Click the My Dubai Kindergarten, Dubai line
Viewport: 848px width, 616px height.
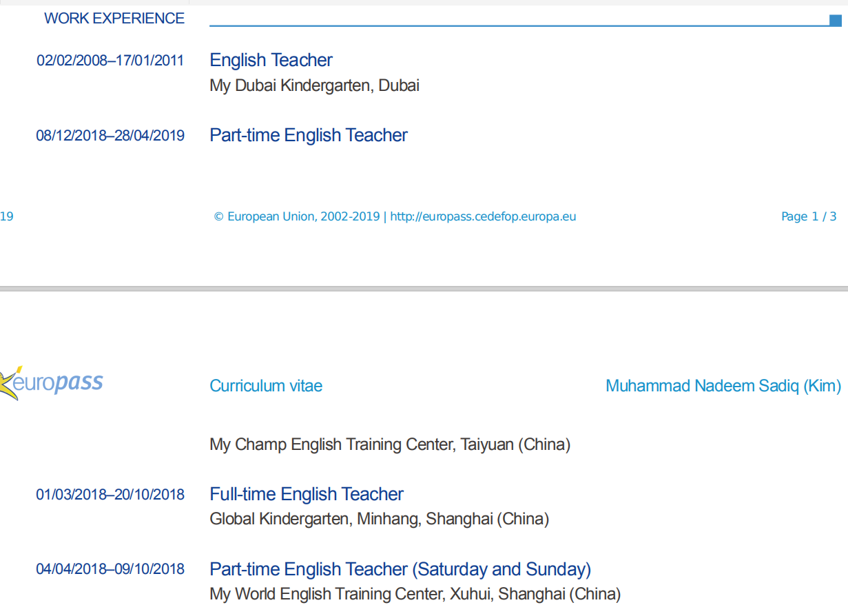(x=314, y=85)
